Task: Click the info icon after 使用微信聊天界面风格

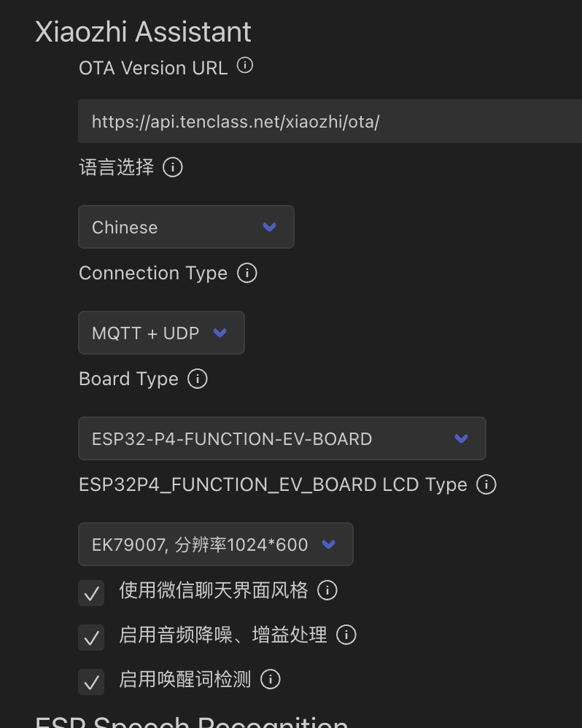Action: point(328,591)
